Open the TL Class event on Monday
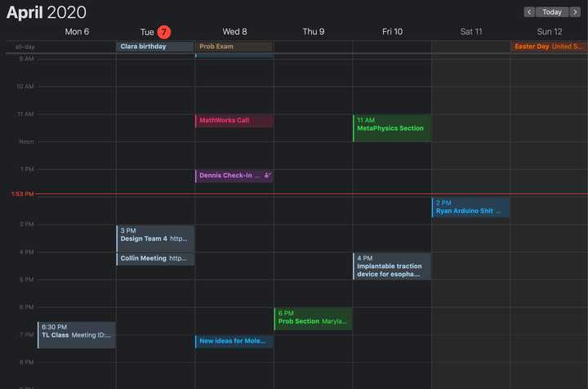This screenshot has width=588, height=389. (x=77, y=334)
